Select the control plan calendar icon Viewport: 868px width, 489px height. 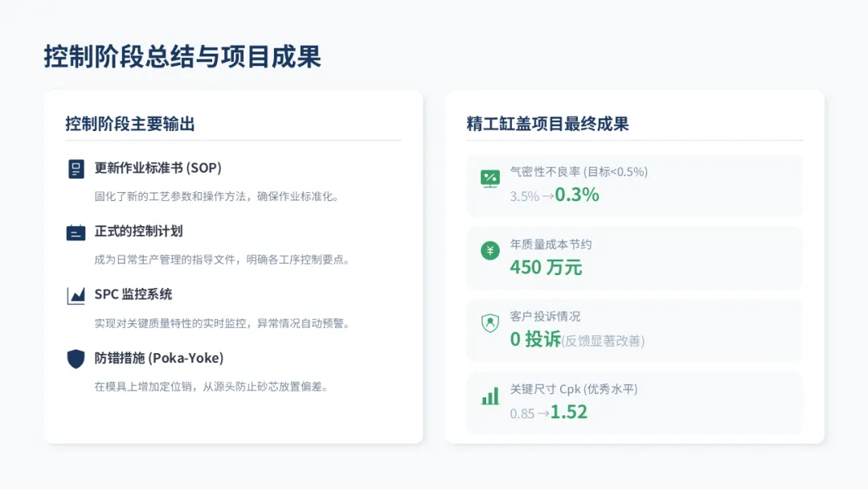(76, 232)
